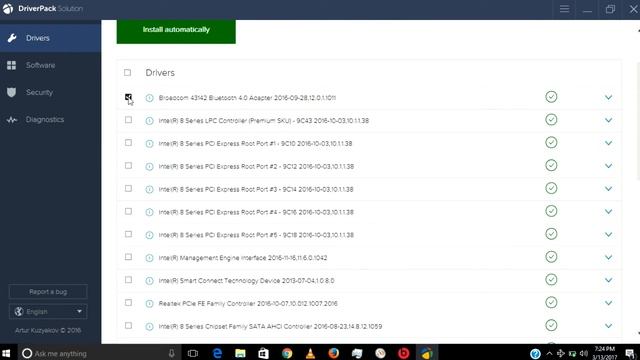
Task: Click status checkmark for Broadcom Bluetooth driver
Action: point(551,97)
